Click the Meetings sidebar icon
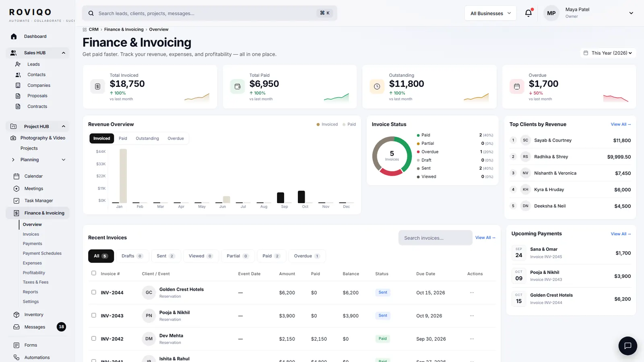644x362 pixels. click(17, 189)
